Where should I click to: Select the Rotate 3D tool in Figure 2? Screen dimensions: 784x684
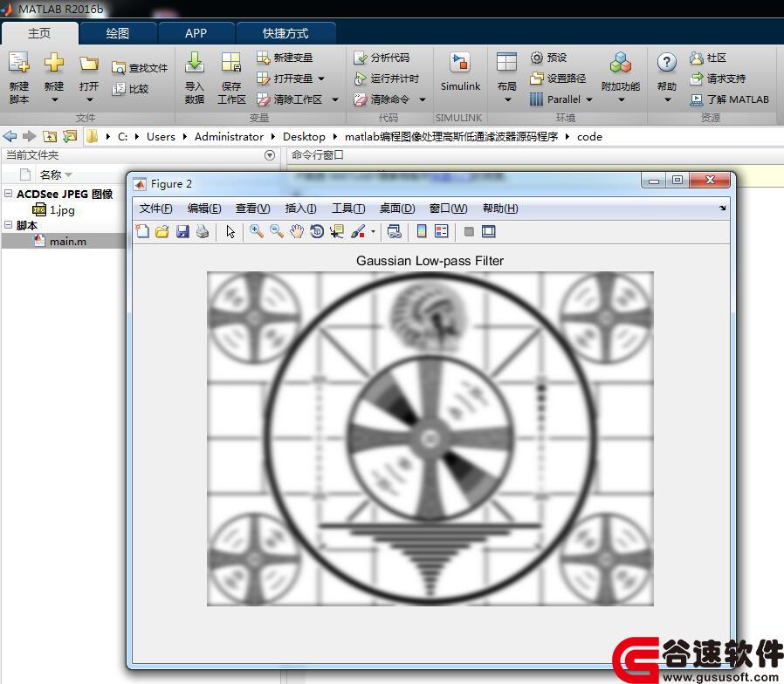tap(317, 231)
